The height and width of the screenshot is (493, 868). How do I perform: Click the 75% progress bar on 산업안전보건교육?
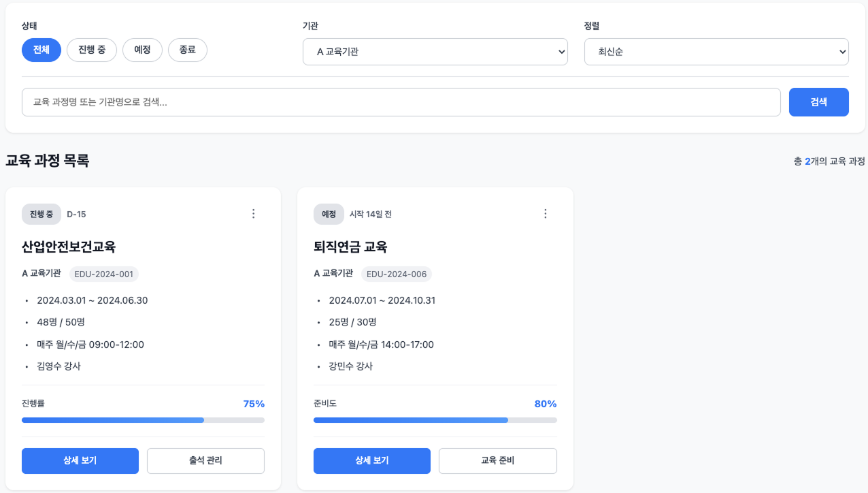click(143, 420)
